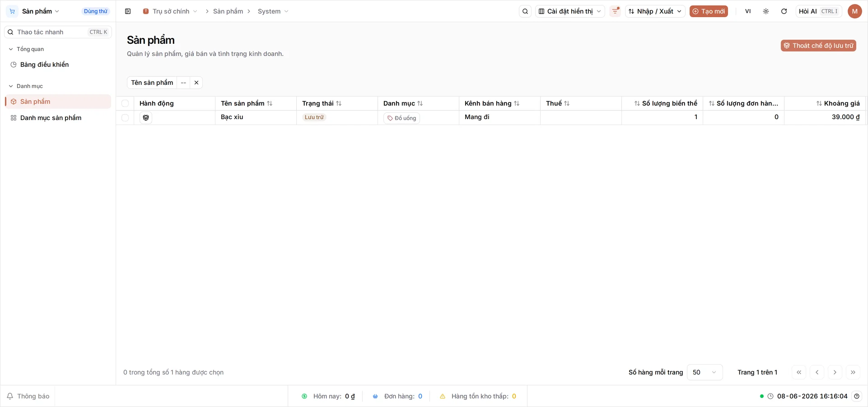The height and width of the screenshot is (407, 868).
Task: Click the archive action icon for Bạc xỉu
Action: click(x=146, y=118)
